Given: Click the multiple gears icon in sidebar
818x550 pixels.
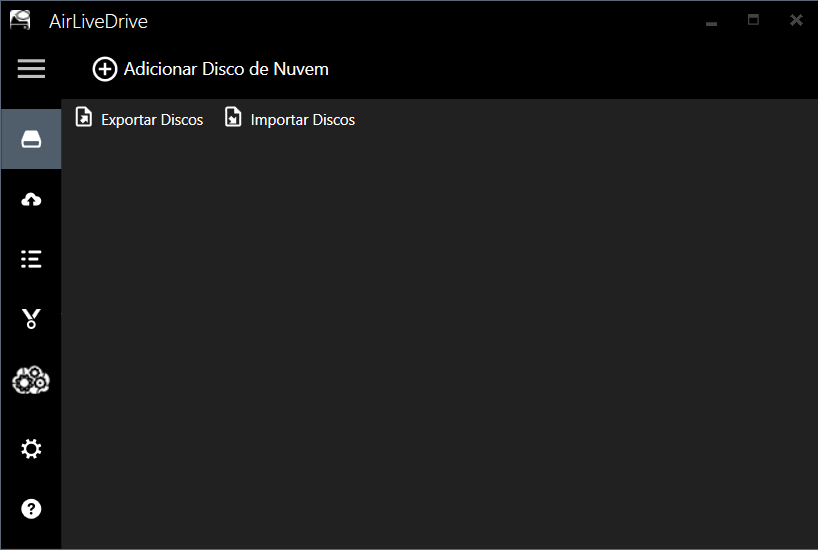Looking at the screenshot, I should pos(31,380).
